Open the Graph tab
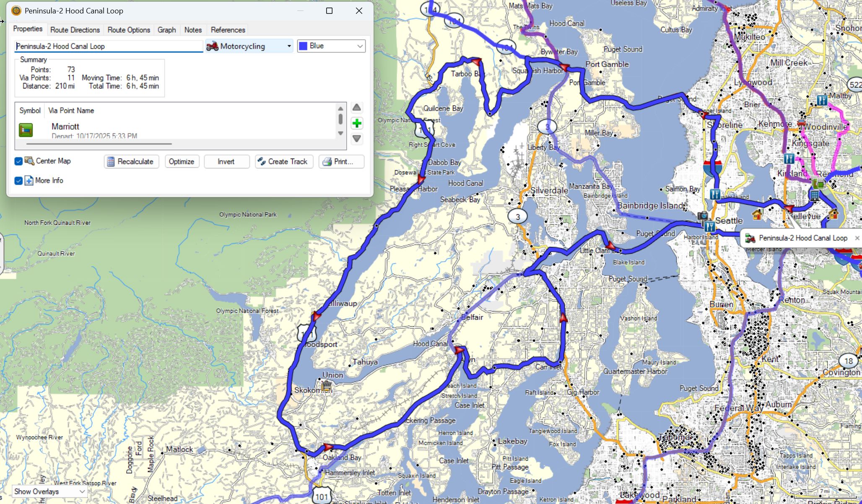The image size is (862, 504). (x=166, y=30)
